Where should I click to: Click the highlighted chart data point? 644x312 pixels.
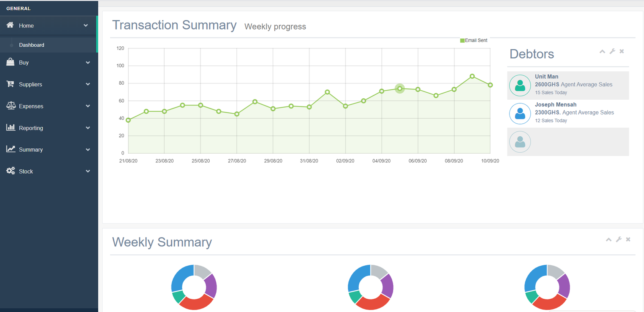pos(400,89)
